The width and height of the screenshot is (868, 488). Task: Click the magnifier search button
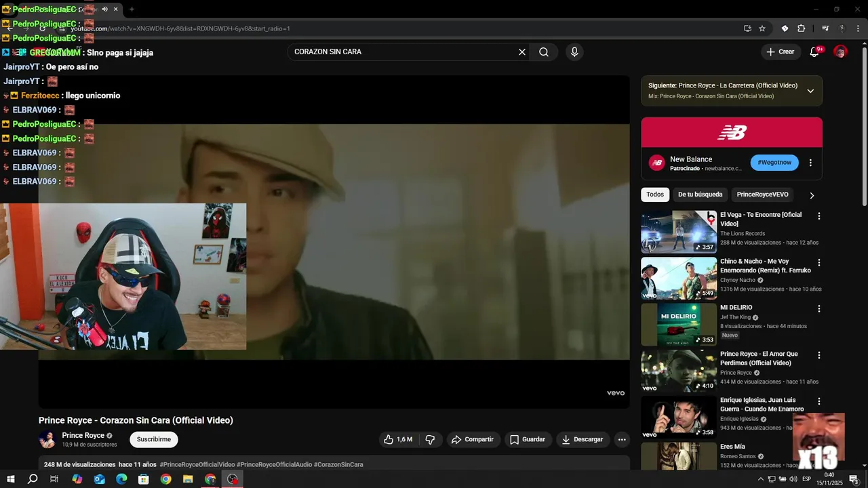pyautogui.click(x=544, y=52)
